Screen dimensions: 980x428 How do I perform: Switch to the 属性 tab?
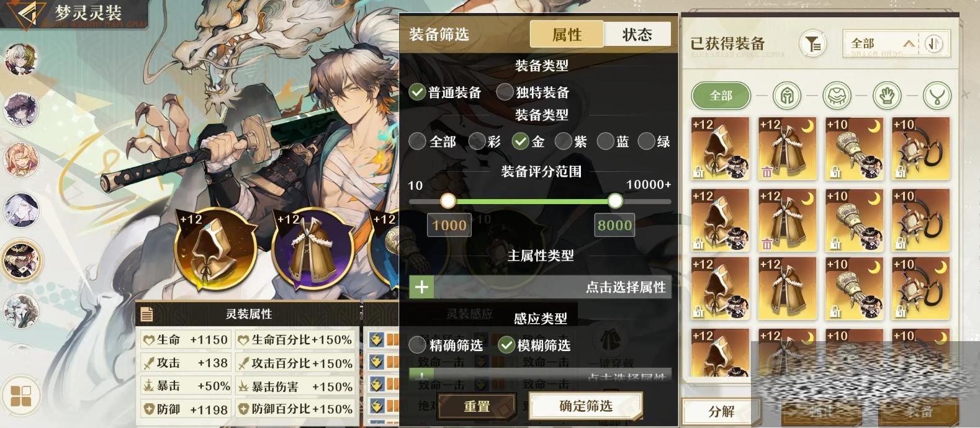click(x=567, y=35)
